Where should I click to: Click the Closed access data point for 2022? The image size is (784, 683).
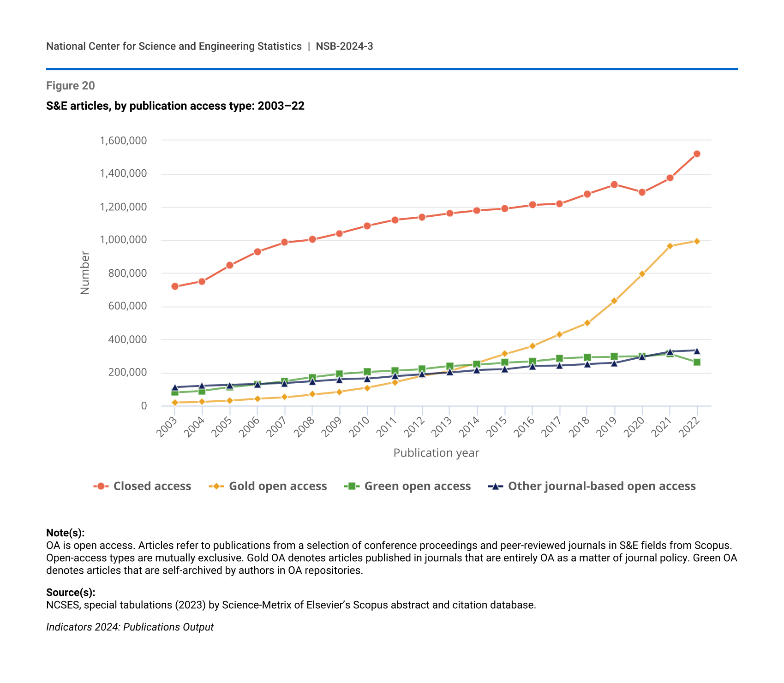click(x=697, y=154)
